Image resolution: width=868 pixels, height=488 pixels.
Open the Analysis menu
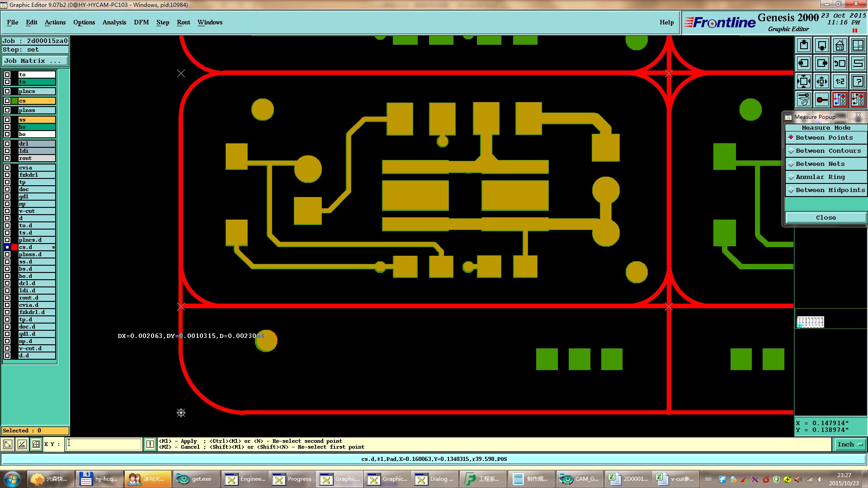click(114, 22)
